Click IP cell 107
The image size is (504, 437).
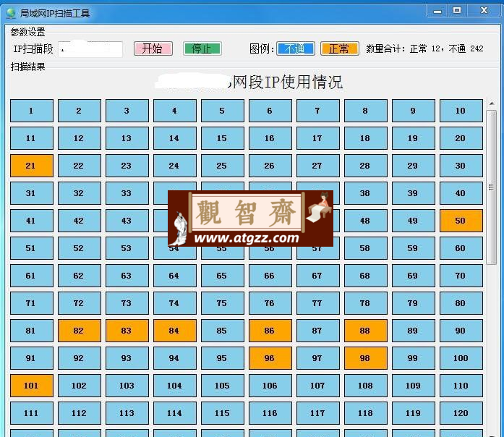coord(318,386)
